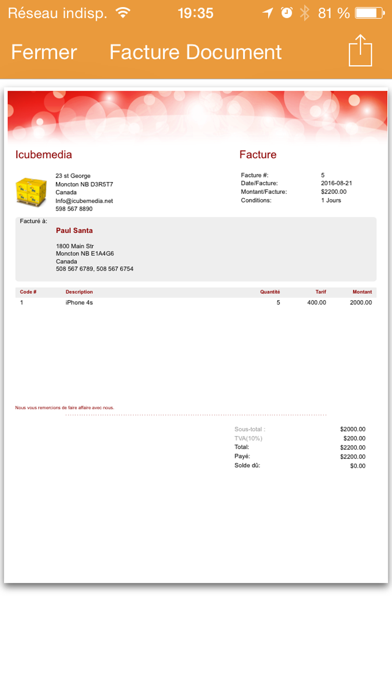Tap the 19:35 clock
Viewport: 392px width, 696px height.
pyautogui.click(x=195, y=13)
